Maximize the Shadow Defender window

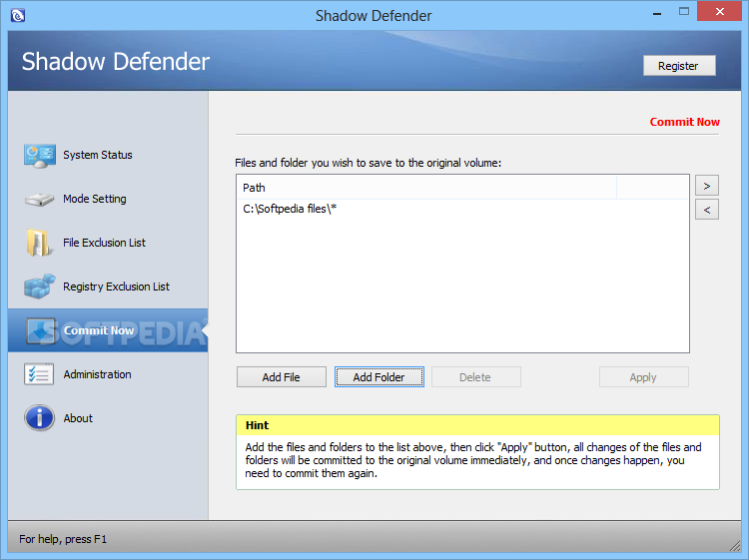684,12
